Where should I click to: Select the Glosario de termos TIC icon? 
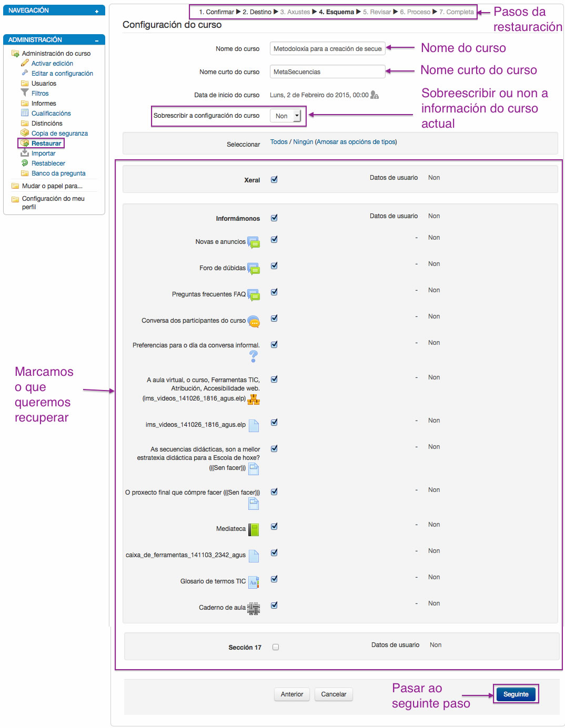coord(255,581)
